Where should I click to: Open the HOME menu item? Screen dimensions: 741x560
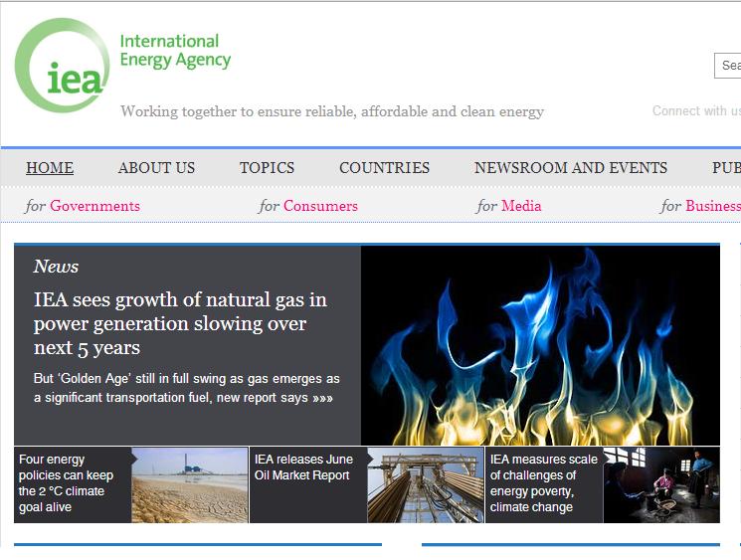click(x=50, y=168)
